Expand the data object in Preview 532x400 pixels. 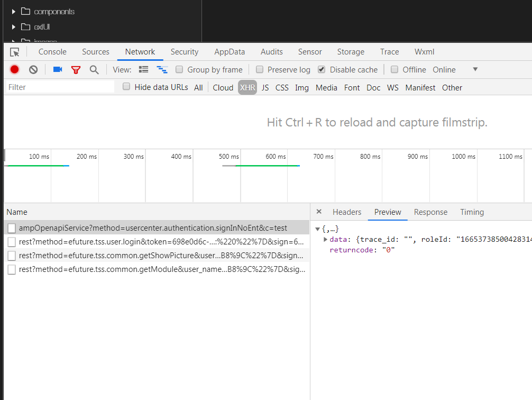point(325,239)
